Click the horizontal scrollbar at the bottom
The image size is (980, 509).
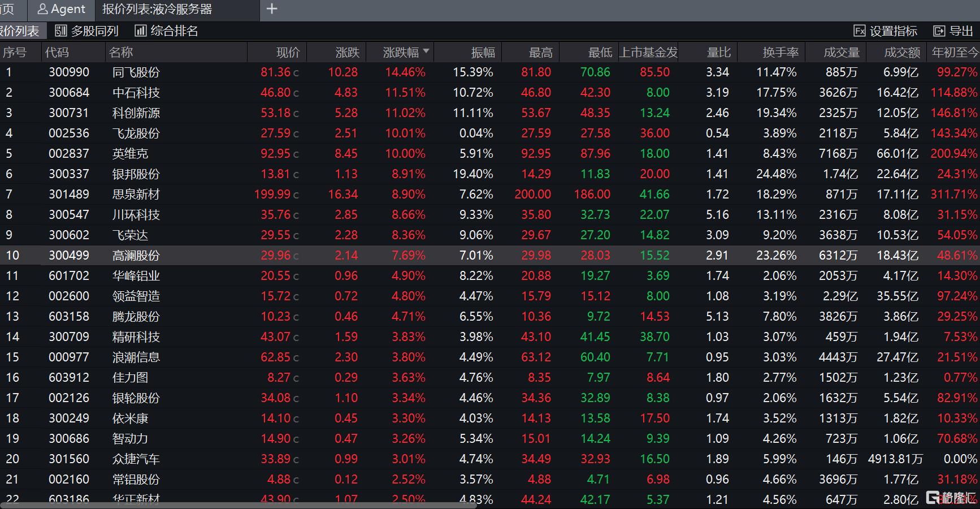pyautogui.click(x=237, y=505)
